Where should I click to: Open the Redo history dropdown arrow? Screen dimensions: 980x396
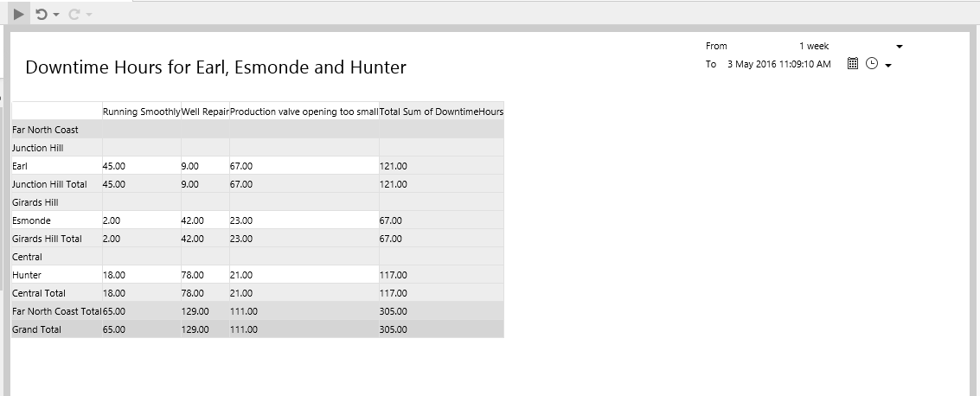click(89, 15)
